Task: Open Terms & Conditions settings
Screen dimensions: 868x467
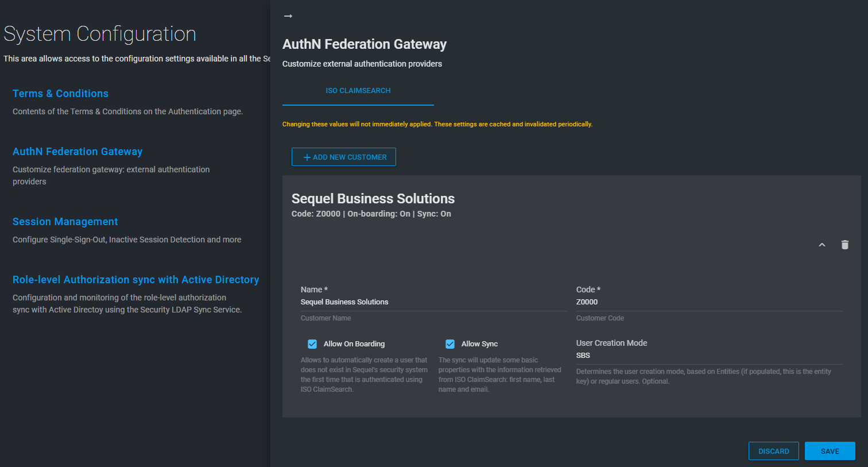Action: pyautogui.click(x=60, y=94)
